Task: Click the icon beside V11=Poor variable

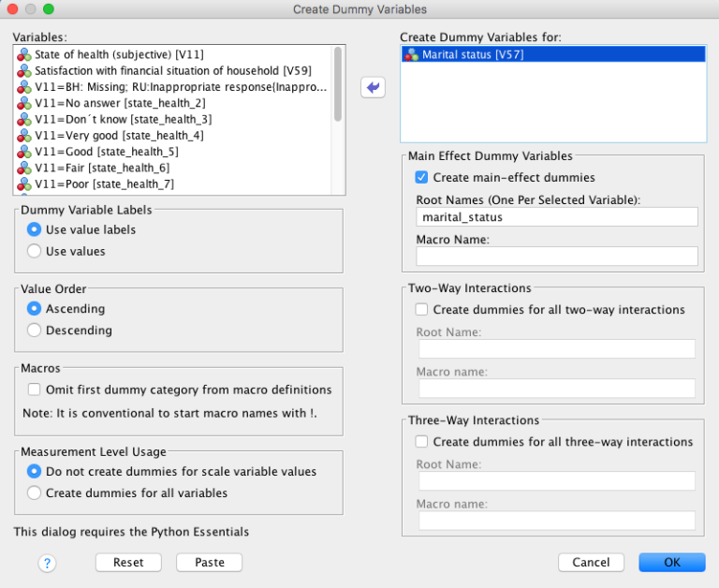Action: point(23,184)
